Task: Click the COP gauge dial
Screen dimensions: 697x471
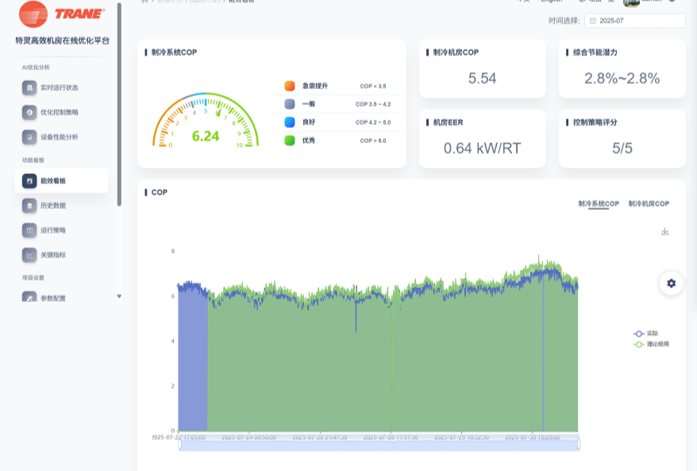Action: pos(205,120)
